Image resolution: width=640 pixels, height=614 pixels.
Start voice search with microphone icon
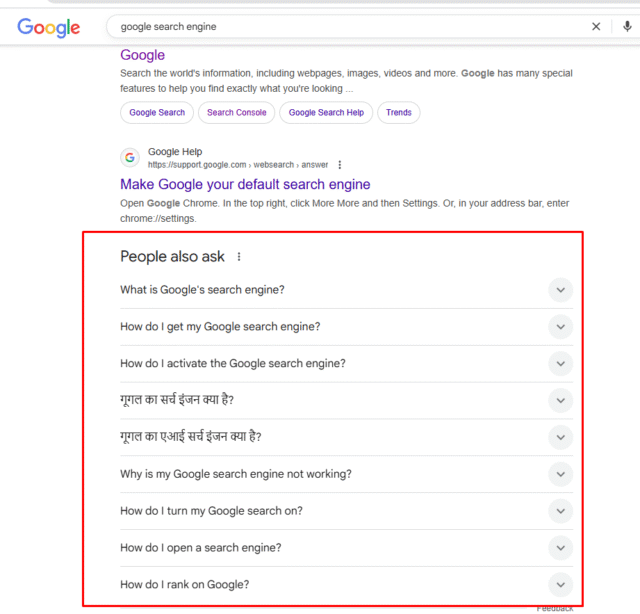(x=627, y=27)
